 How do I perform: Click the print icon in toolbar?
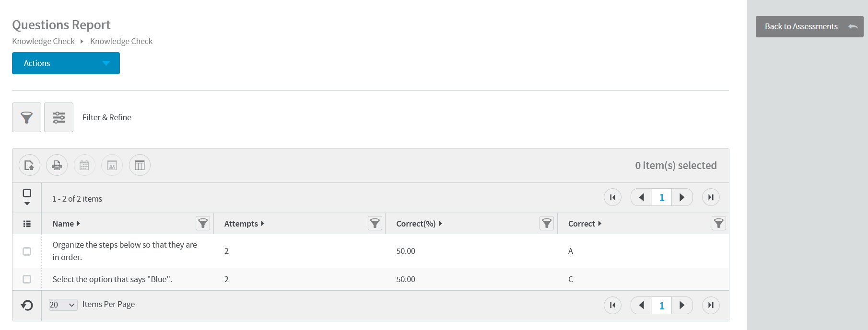coord(57,165)
